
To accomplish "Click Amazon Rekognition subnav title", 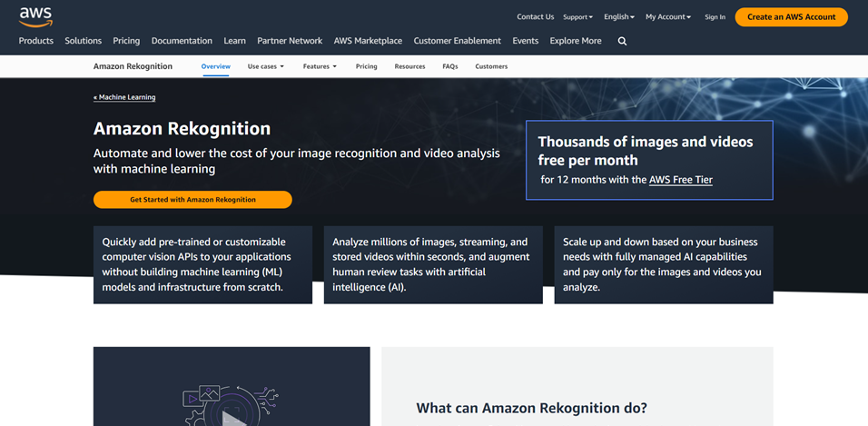I will [133, 66].
